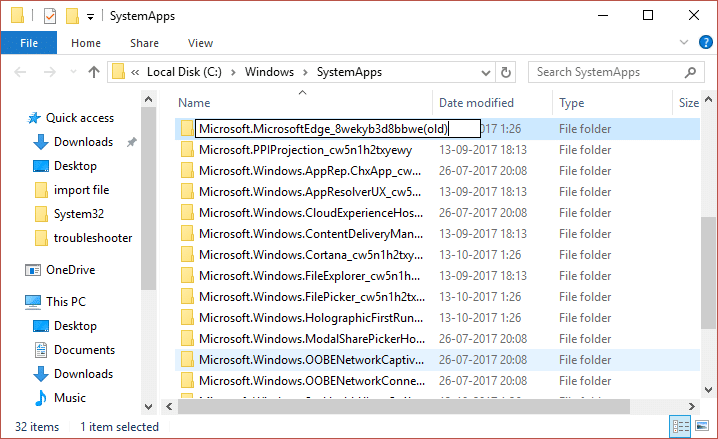Sort by the Name column header
Screen dimensions: 718x439
[194, 103]
